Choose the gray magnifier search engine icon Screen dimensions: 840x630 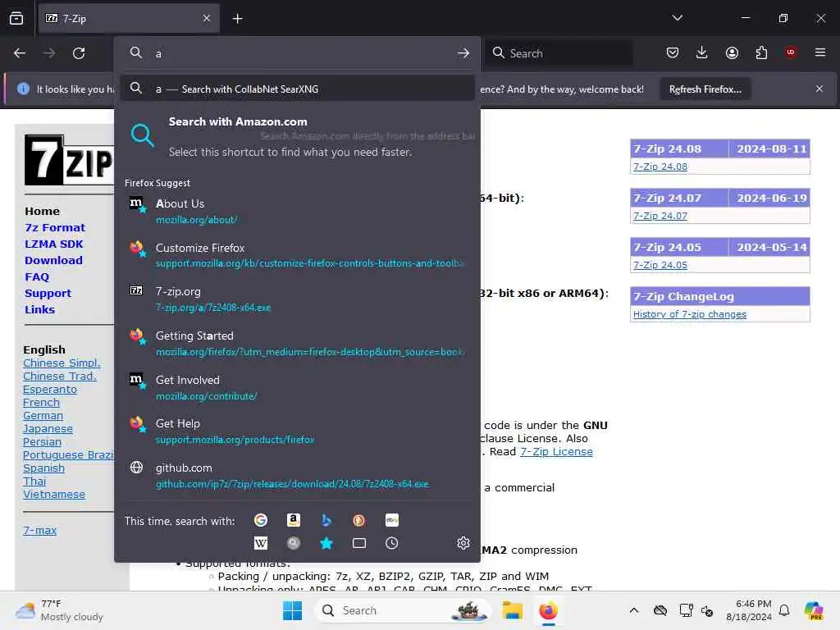click(x=294, y=543)
